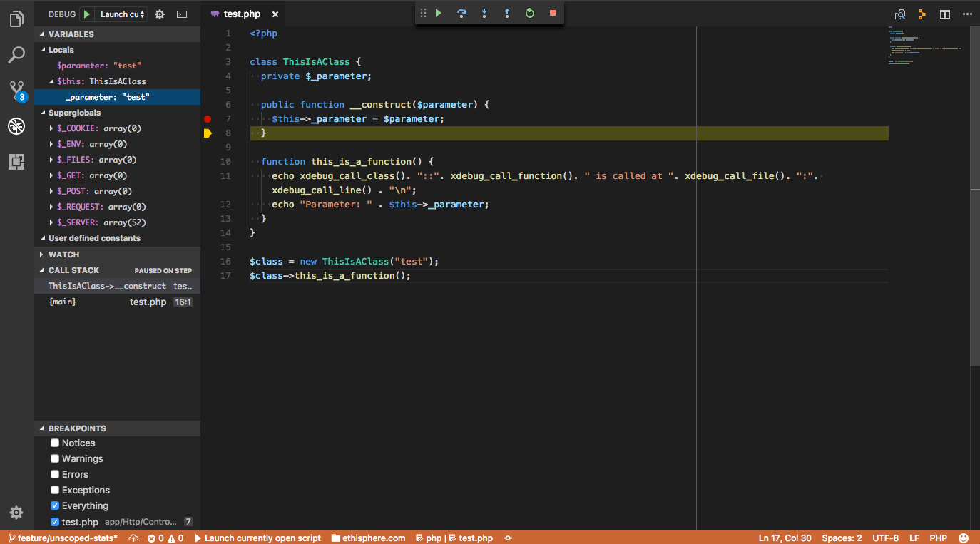This screenshot has height=544, width=980.
Task: Open the Explorer view in activity bar
Action: [x=16, y=19]
